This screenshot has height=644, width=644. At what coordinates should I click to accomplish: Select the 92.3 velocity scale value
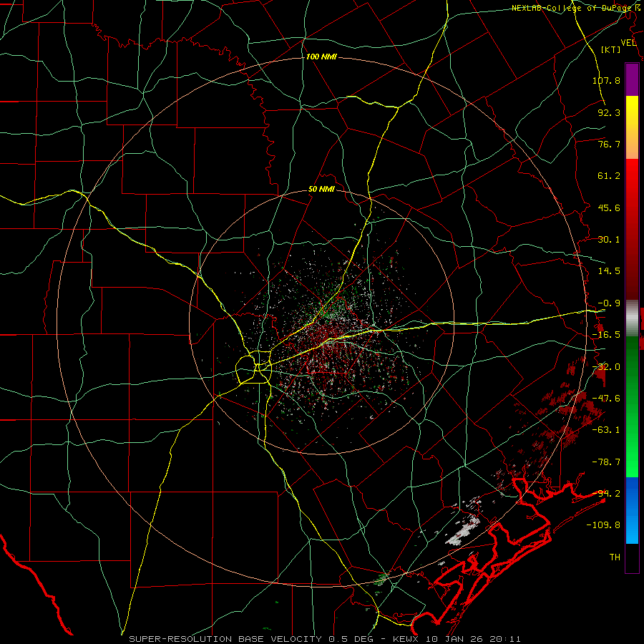pyautogui.click(x=609, y=112)
